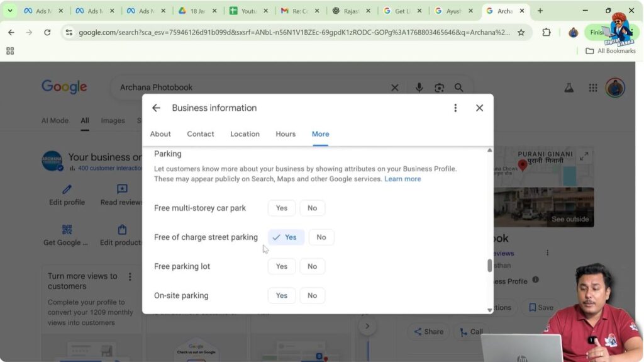Image resolution: width=644 pixels, height=362 pixels.
Task: Bookmark this page with the star icon
Action: pyautogui.click(x=521, y=32)
